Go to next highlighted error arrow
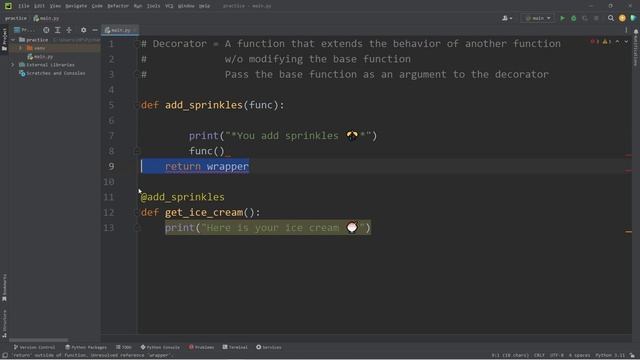The image size is (640, 360). 626,42
